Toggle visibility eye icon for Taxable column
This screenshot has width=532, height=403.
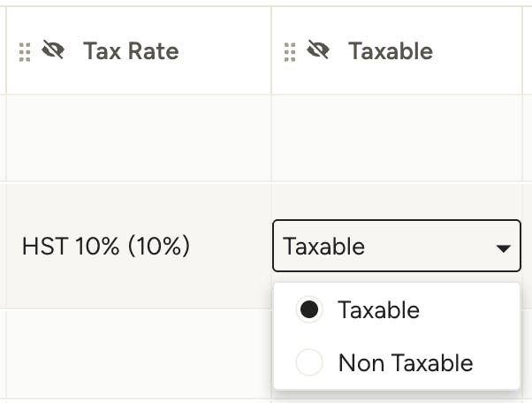coord(318,49)
